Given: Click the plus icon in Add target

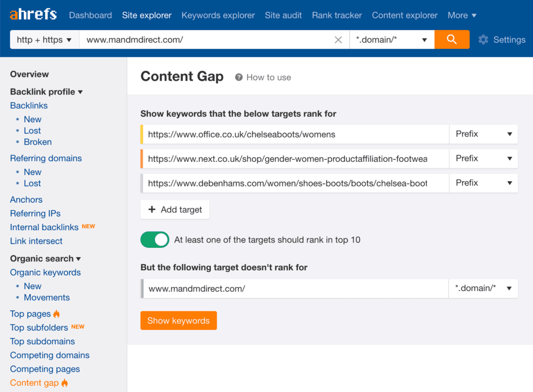Looking at the screenshot, I should pyautogui.click(x=152, y=209).
